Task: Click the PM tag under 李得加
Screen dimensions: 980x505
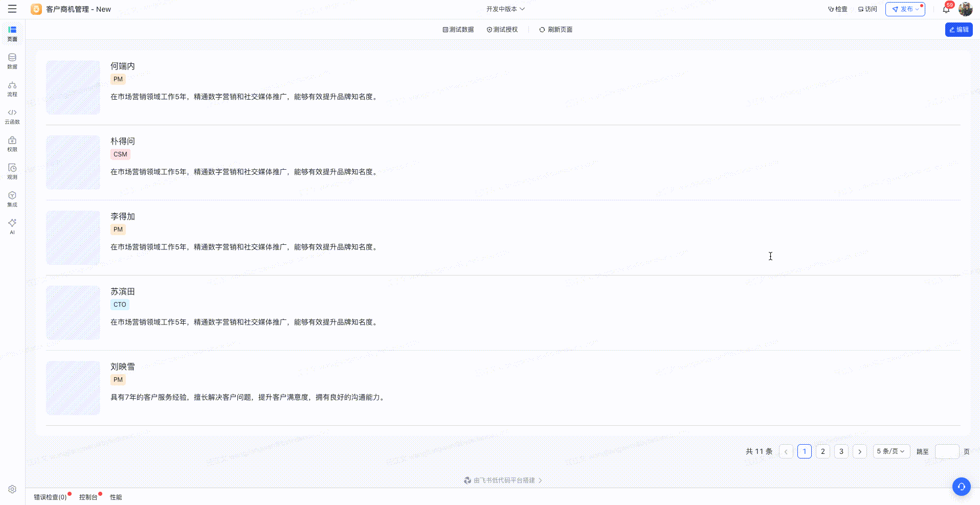Action: [118, 229]
